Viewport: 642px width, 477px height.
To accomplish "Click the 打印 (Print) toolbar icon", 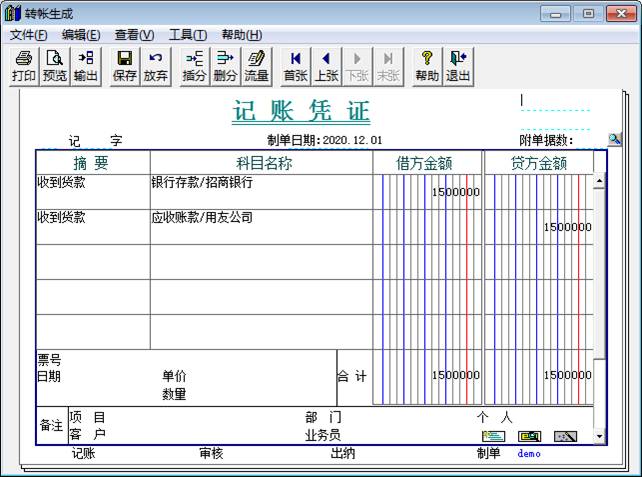I will [x=24, y=66].
